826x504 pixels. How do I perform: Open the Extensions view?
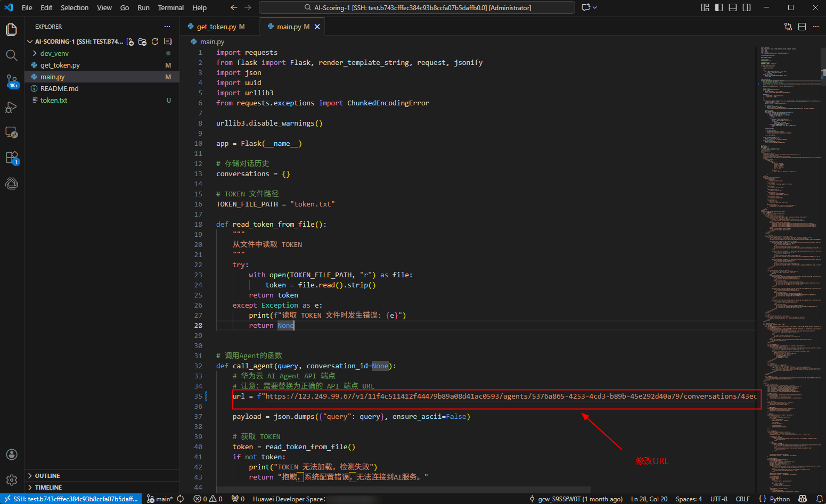(12, 158)
